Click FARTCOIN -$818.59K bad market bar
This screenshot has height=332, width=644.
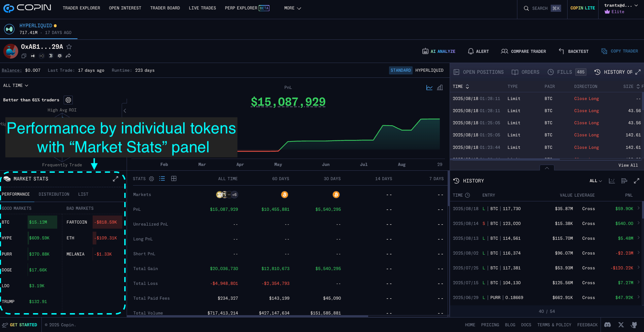click(x=107, y=222)
